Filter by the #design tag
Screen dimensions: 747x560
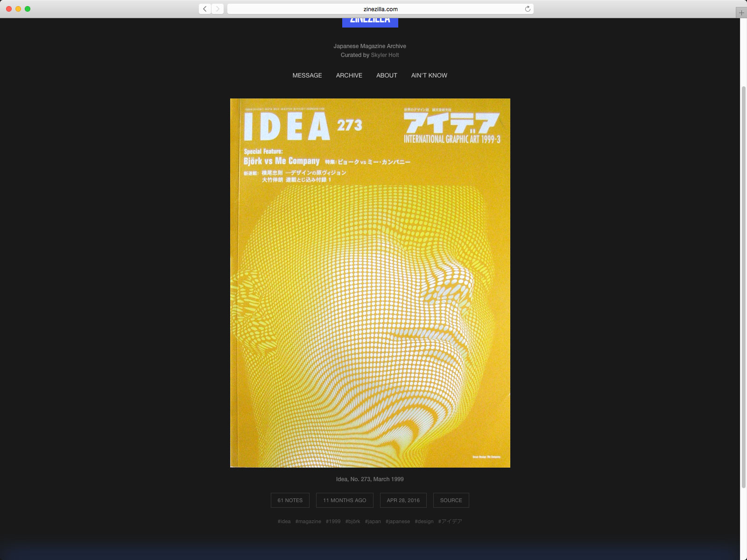pyautogui.click(x=424, y=521)
